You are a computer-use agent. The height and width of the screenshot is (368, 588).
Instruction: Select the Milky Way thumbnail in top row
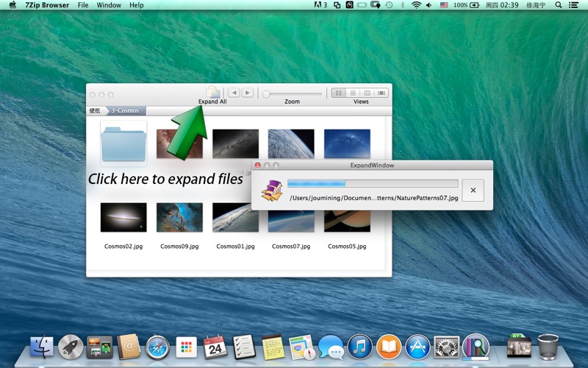235,144
